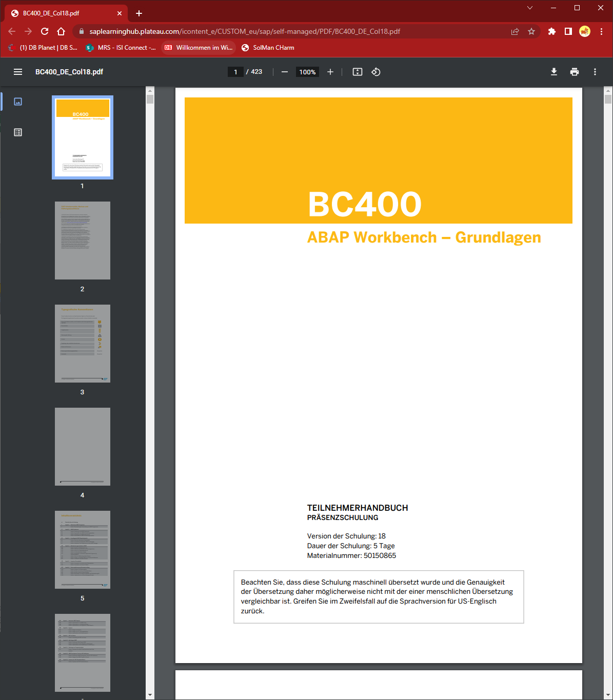Open Chrome's three-dot menu

click(601, 31)
